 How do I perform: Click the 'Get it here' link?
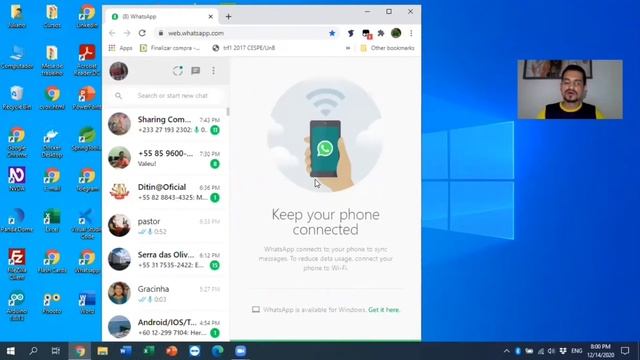coord(384,310)
